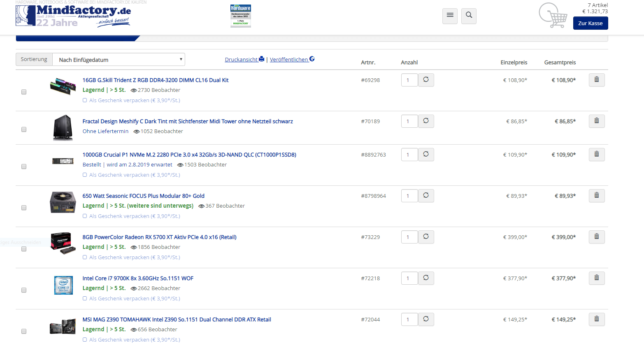Open MSI MAG Z390 TOMAHAWK product link
Screen dimensions: 644x349
[x=177, y=319]
